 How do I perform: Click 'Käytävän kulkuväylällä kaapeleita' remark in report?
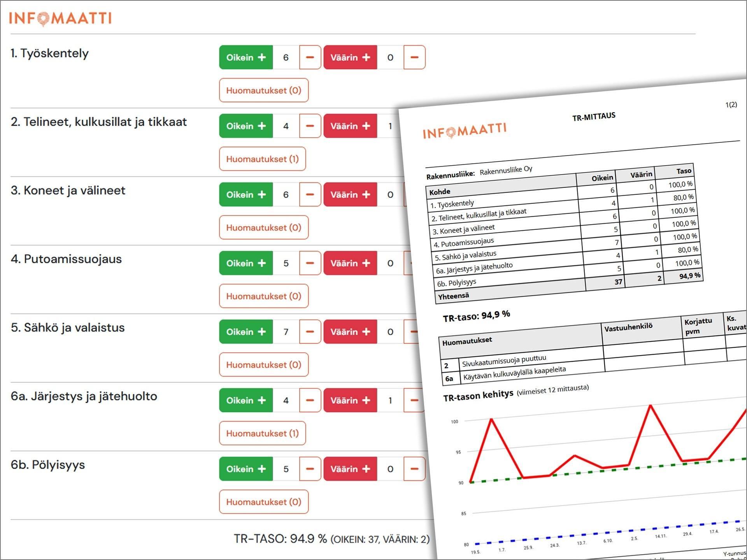(x=514, y=373)
